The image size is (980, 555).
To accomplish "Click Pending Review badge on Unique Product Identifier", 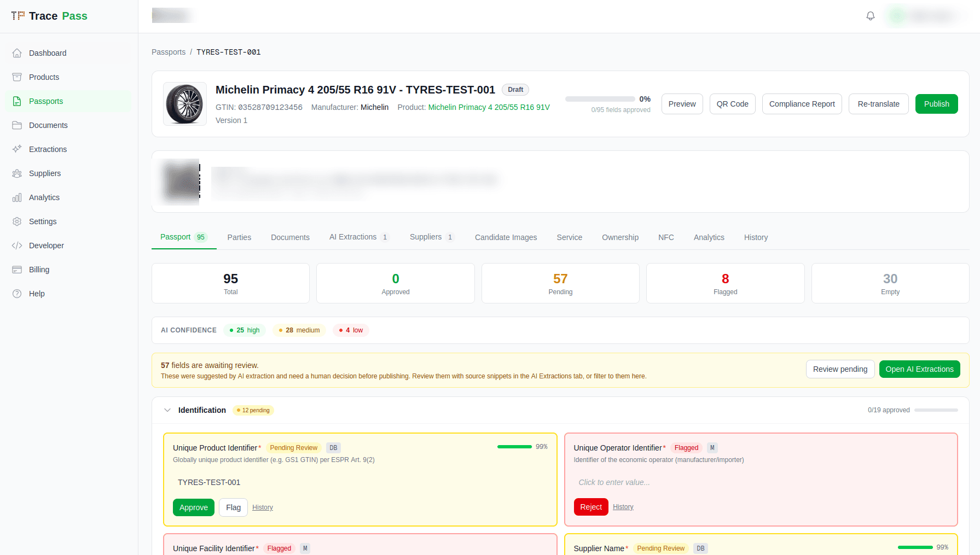I will tap(294, 448).
